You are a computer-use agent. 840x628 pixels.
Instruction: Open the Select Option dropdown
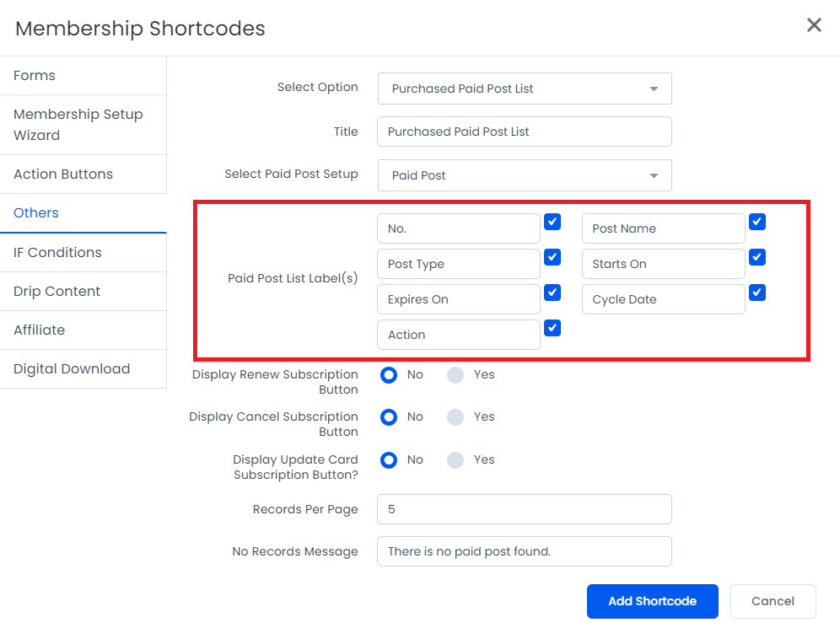coord(525,89)
